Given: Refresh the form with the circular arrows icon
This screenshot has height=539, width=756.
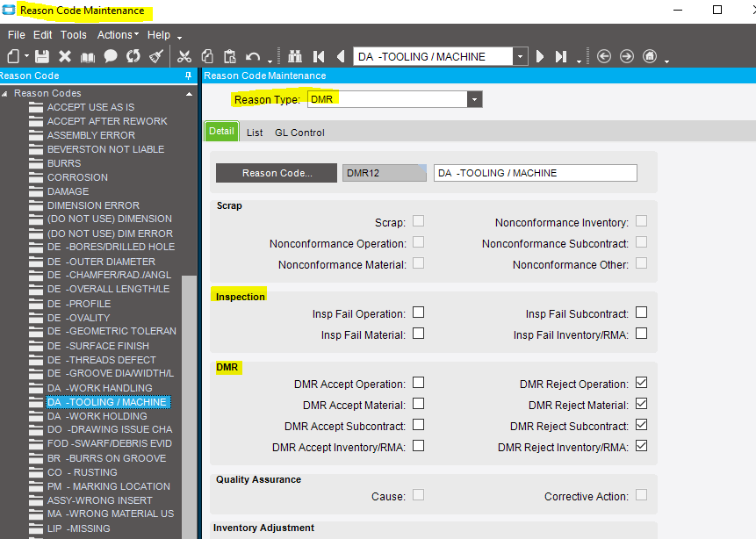Looking at the screenshot, I should point(133,56).
